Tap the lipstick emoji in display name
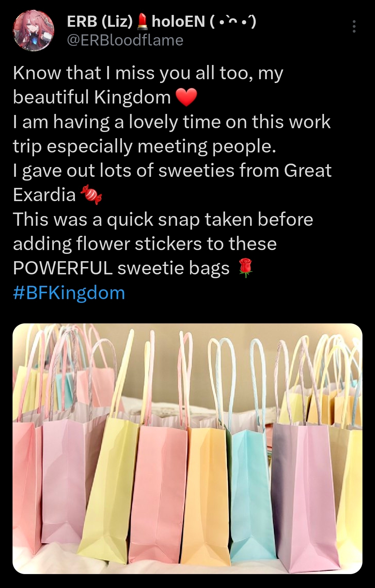Viewport: 375px width, 588px height. click(x=141, y=22)
